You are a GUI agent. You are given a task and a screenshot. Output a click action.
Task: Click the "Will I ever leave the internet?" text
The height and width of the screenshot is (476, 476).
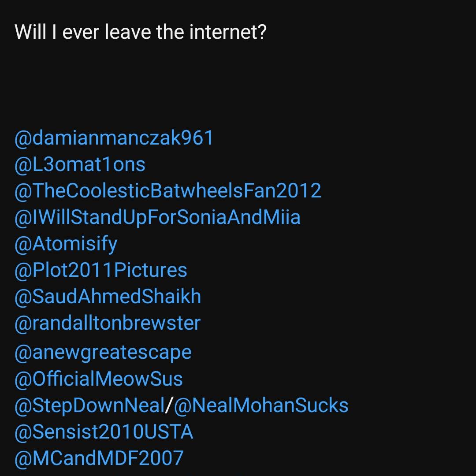(141, 32)
